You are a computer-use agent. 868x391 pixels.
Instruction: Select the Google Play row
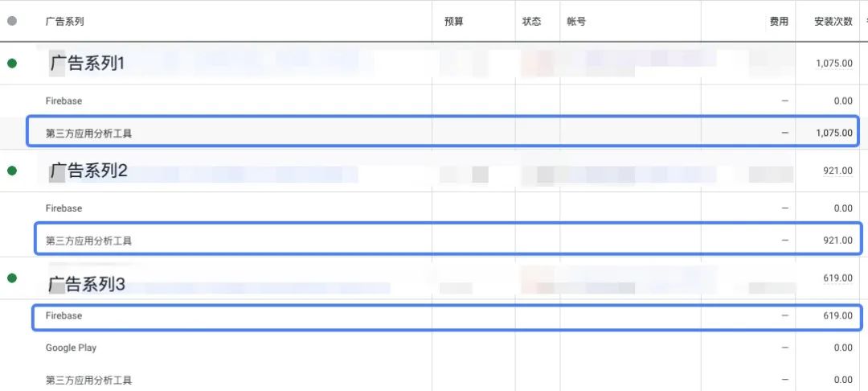(434, 348)
